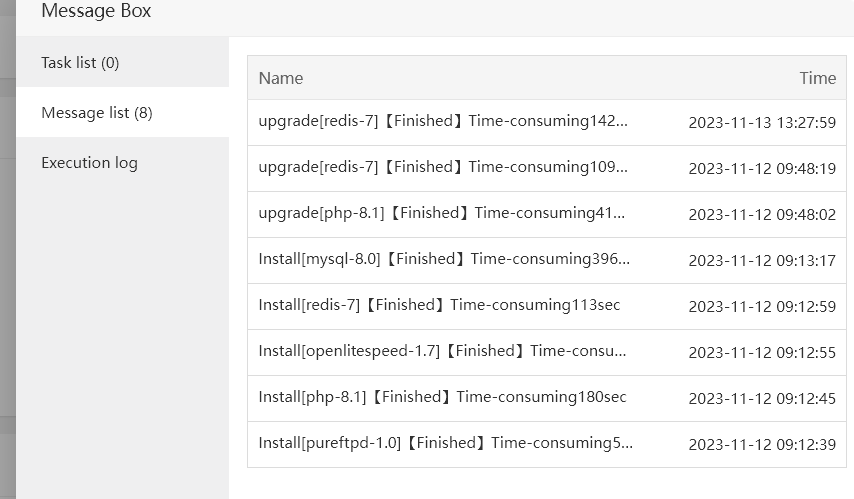Viewport: 854px width, 499px height.
Task: Click the 2023-11-13 13:27:59 timestamp
Action: point(762,123)
